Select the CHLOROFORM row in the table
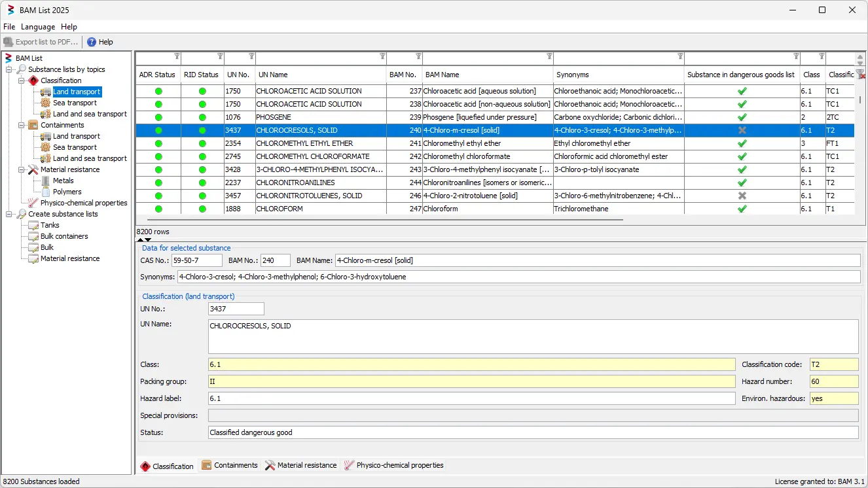This screenshot has width=868, height=488. click(495, 209)
